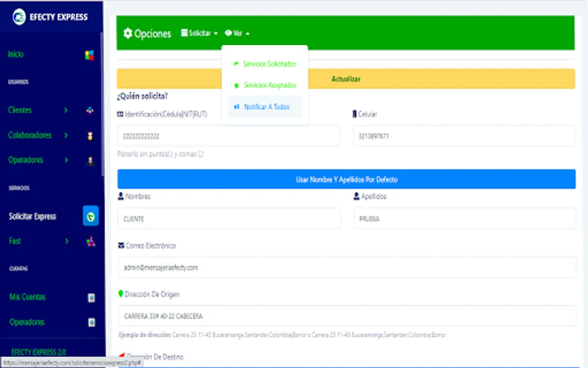The image size is (588, 368).
Task: Click the green pin beside Dirección De Origen
Action: click(x=120, y=294)
